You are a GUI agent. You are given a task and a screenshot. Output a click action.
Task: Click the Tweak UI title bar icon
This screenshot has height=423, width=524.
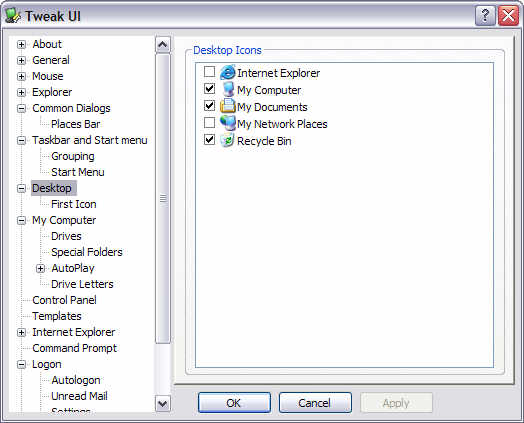13,15
